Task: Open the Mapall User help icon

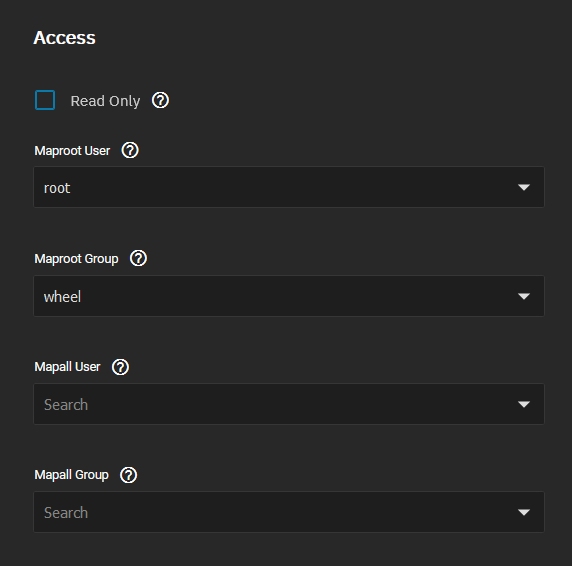Action: [x=120, y=367]
